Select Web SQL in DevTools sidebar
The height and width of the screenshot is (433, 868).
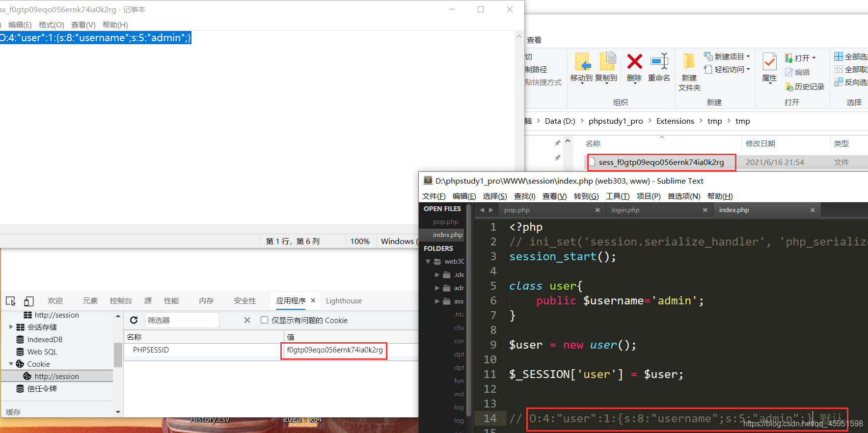coord(42,352)
